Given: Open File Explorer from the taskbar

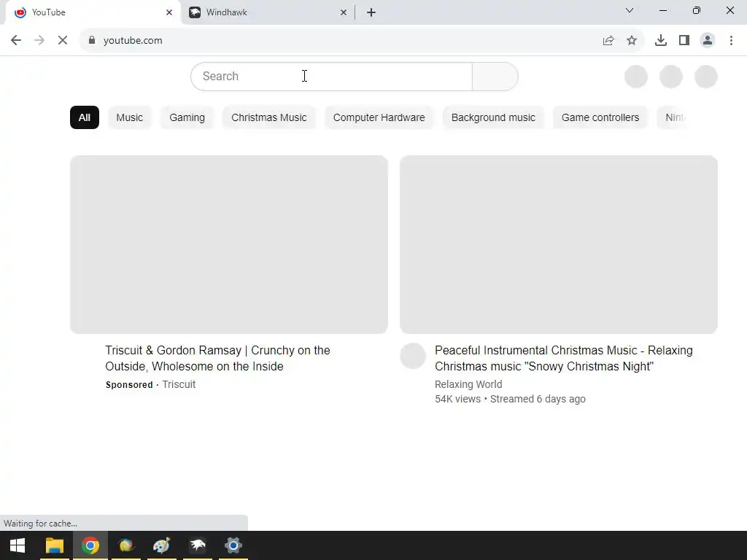Looking at the screenshot, I should click(x=54, y=545).
